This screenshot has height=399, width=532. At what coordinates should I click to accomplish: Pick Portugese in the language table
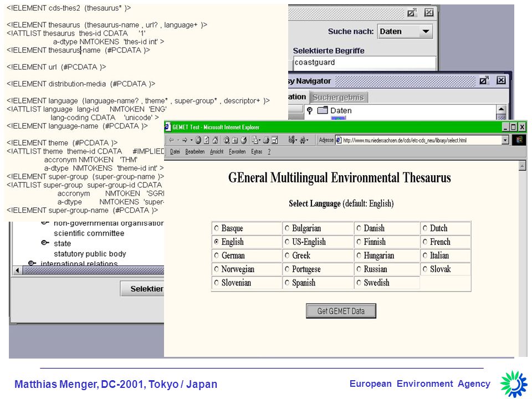click(x=287, y=269)
